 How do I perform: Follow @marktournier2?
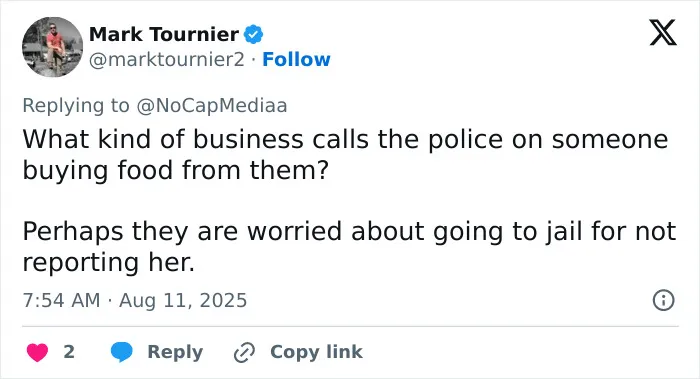tap(296, 59)
